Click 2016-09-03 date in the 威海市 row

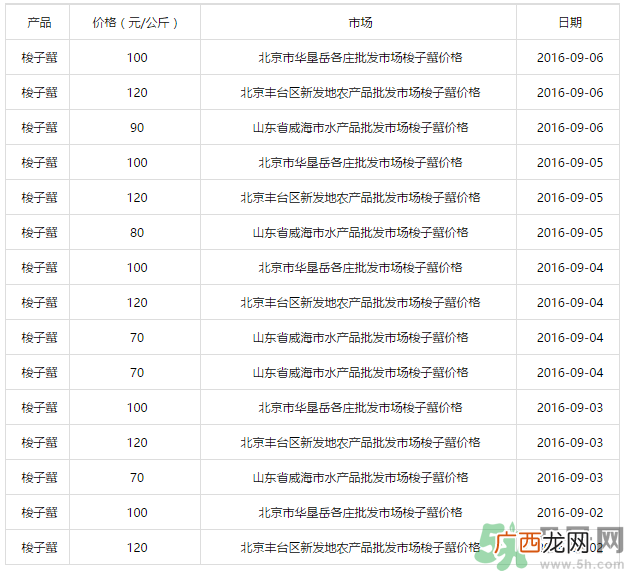pos(570,478)
